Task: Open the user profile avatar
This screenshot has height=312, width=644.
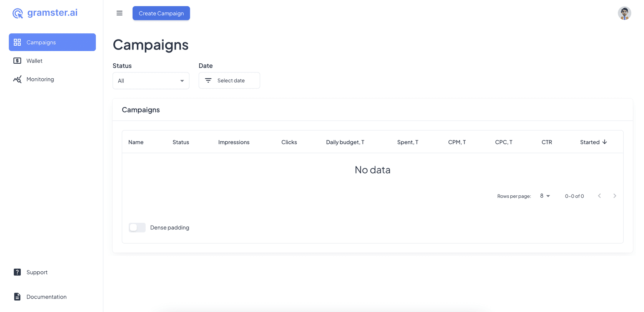Action: coord(624,13)
